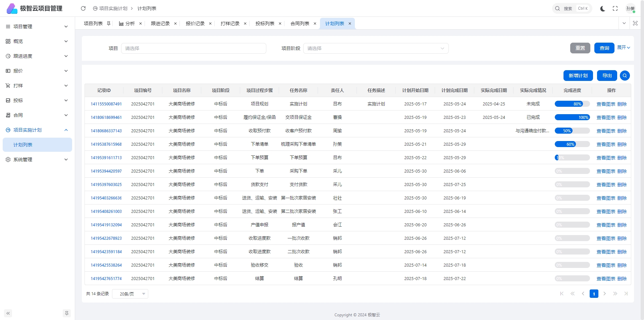644x320 pixels.
Task: Toggle dark mode with the moon icon
Action: click(603, 8)
